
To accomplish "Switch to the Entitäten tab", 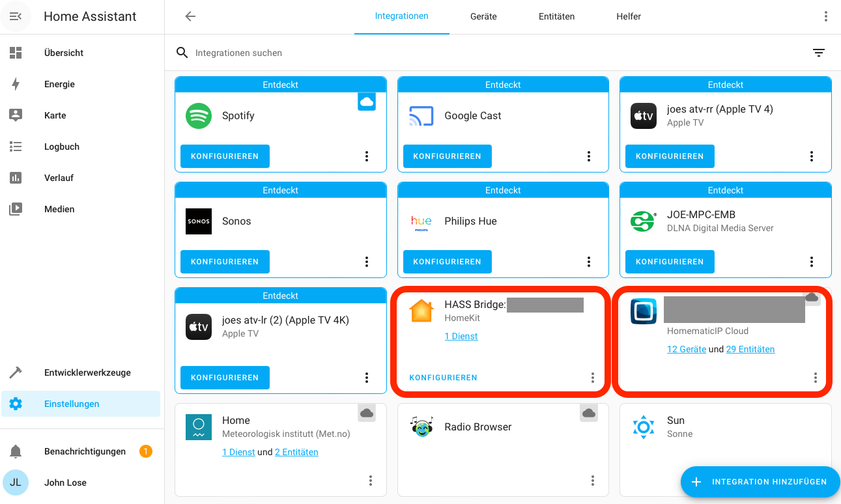I will 556,16.
